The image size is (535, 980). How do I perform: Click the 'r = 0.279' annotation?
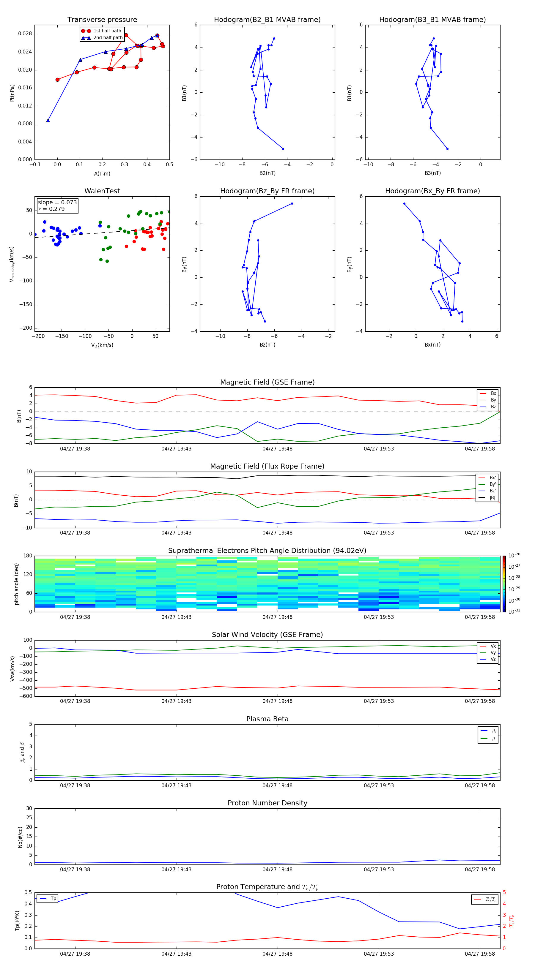click(51, 209)
